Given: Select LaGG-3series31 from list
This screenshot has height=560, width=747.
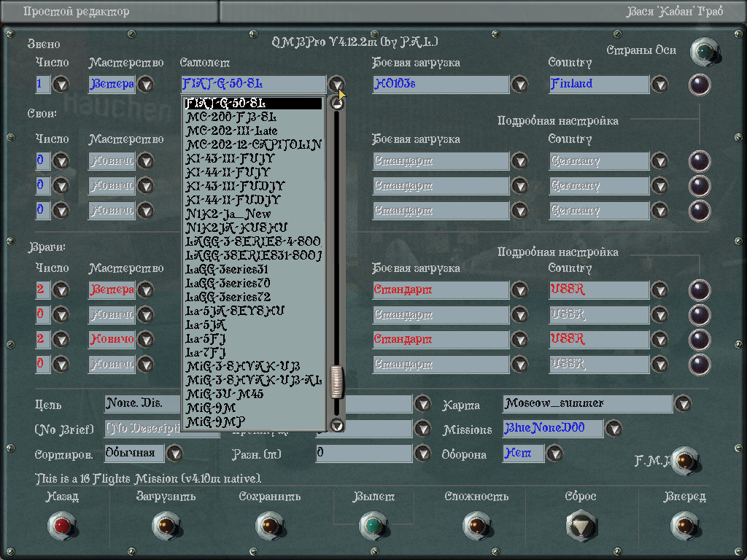Looking at the screenshot, I should [253, 270].
